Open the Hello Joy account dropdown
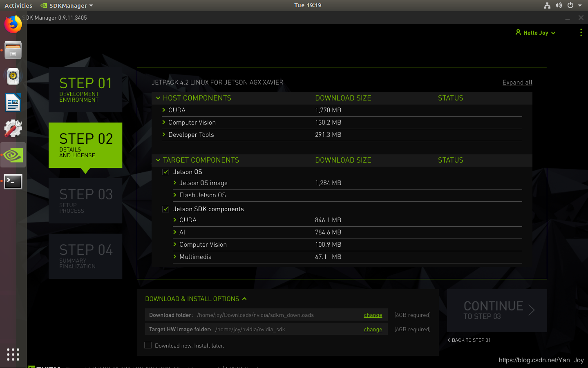 point(536,33)
